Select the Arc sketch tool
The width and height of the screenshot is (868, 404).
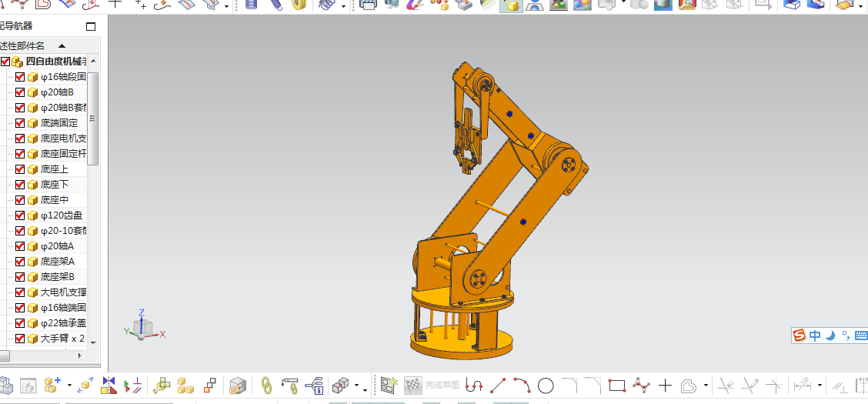click(522, 386)
